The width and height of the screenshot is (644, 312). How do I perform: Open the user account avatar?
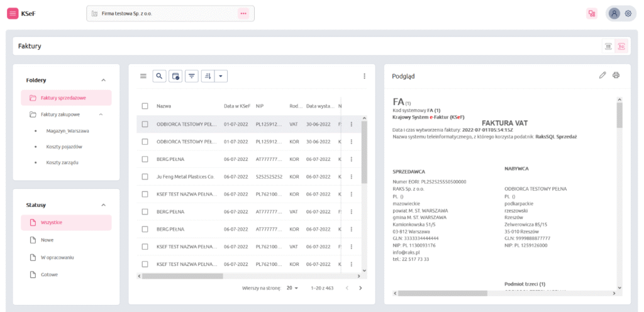[614, 13]
